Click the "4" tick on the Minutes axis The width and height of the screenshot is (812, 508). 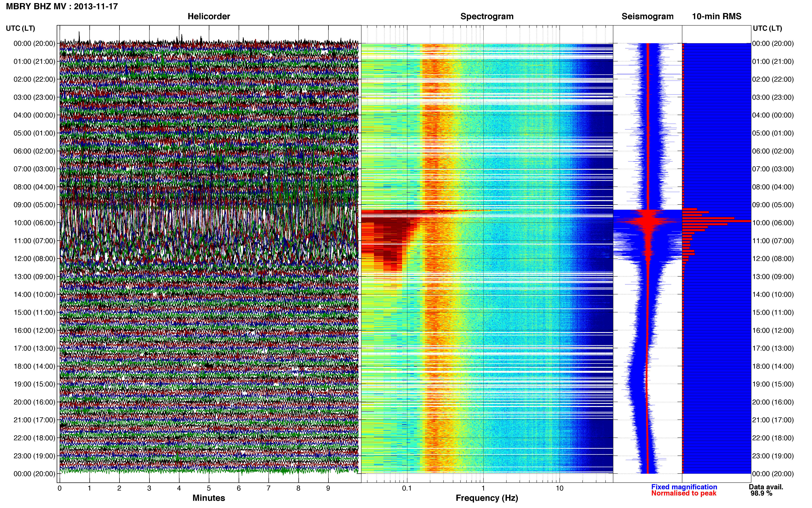point(179,488)
